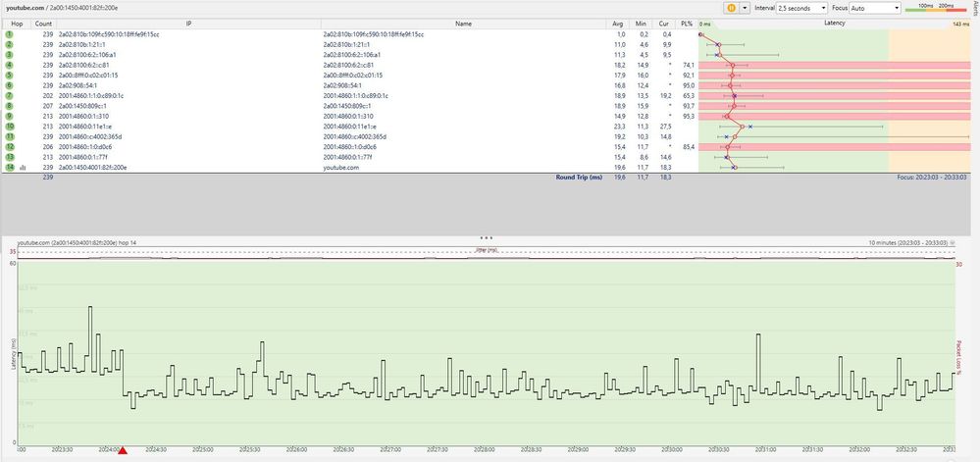Click the 20:31:00 label on the time axis

[764, 449]
